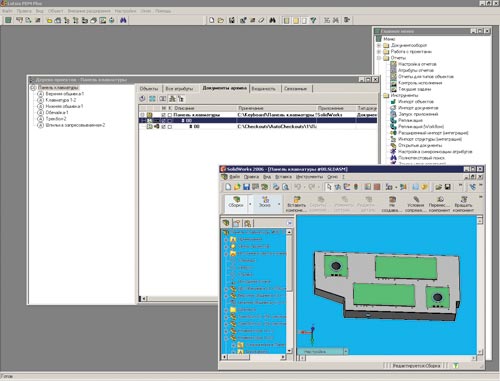
Task: Click the Условия сопряжения button in SolidWorks
Action: pos(416,204)
